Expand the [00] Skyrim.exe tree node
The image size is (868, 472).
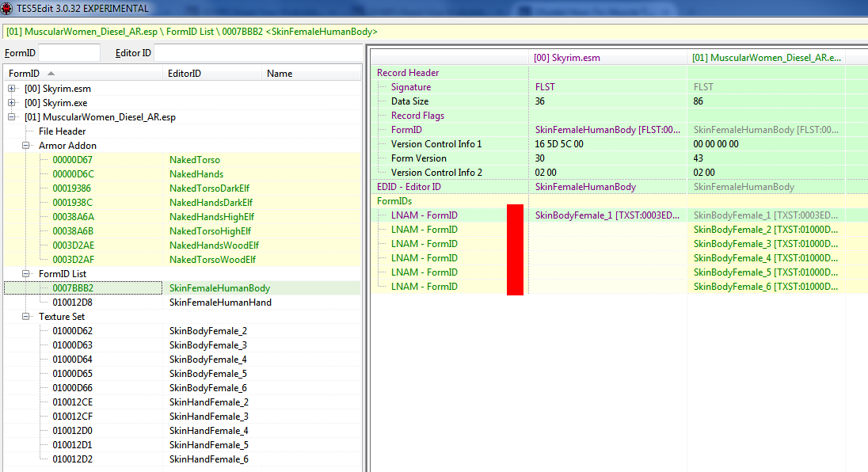[12, 103]
